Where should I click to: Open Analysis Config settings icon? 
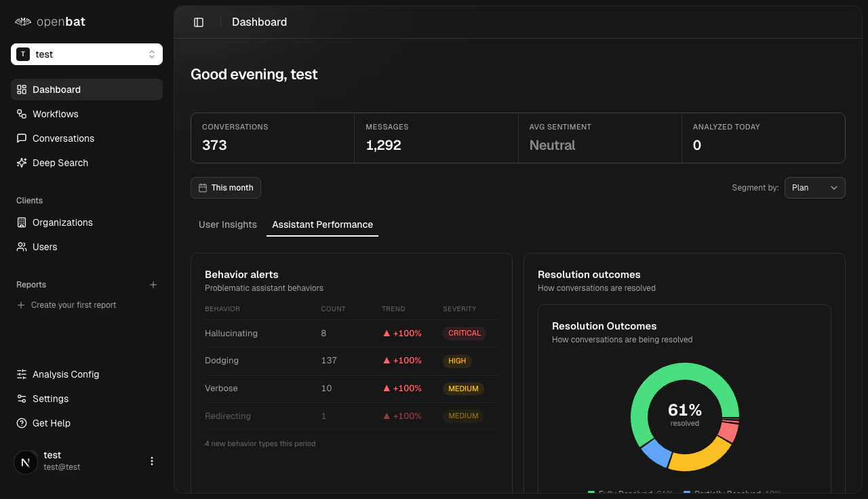[21, 374]
